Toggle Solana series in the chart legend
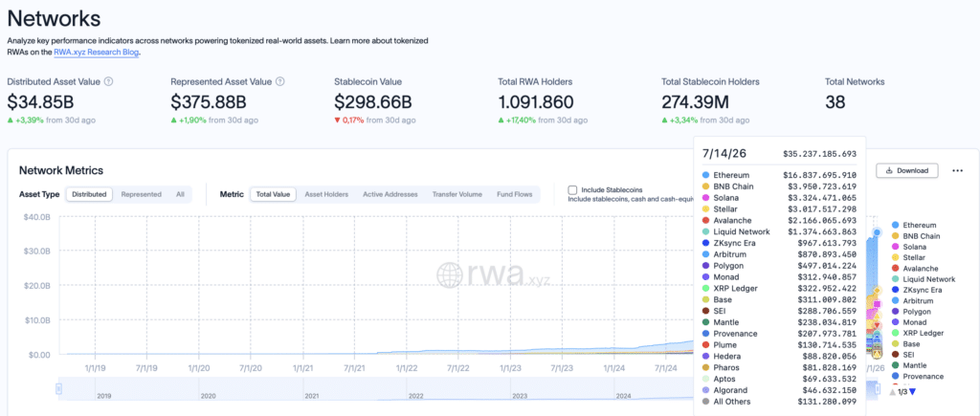This screenshot has height=416, width=980. click(x=909, y=247)
